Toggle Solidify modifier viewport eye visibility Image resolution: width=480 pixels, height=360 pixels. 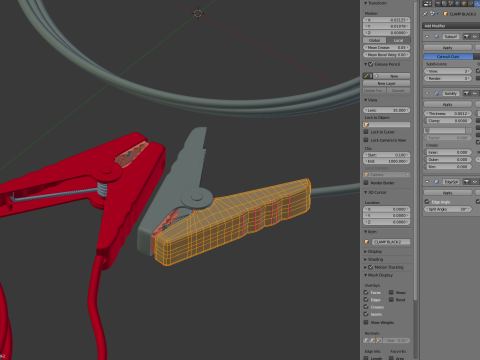475,93
